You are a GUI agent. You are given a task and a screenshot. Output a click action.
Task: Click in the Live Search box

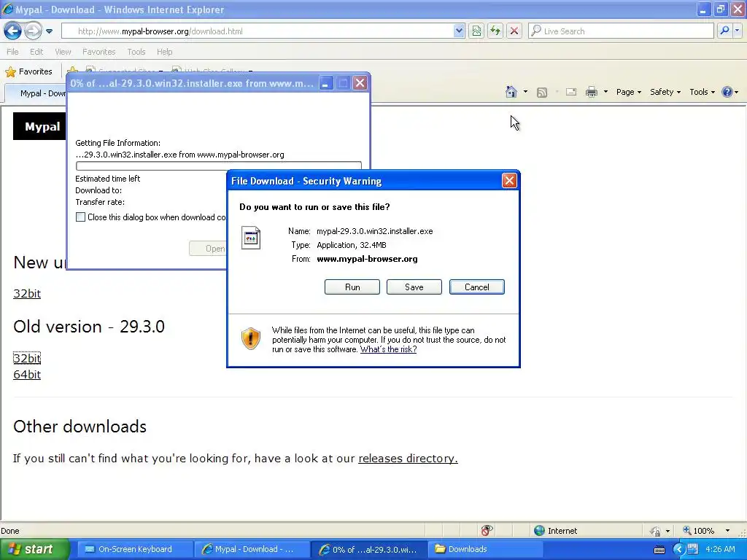tap(622, 31)
